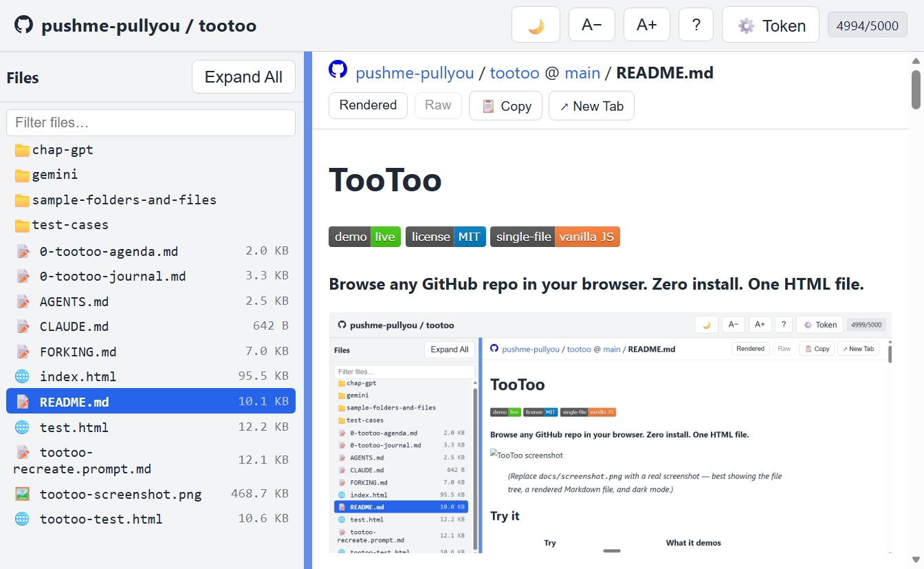Viewport: 924px width, 569px height.
Task: Follow pushme-pullyou breadcrumb link
Action: click(x=415, y=72)
